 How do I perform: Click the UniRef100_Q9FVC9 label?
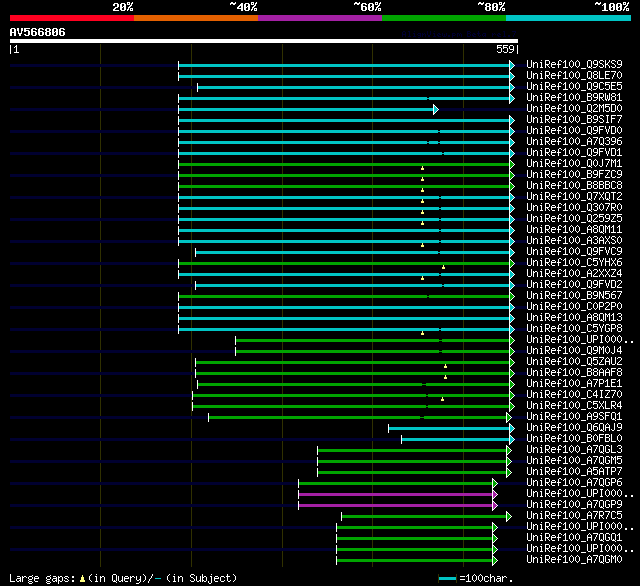click(x=574, y=252)
